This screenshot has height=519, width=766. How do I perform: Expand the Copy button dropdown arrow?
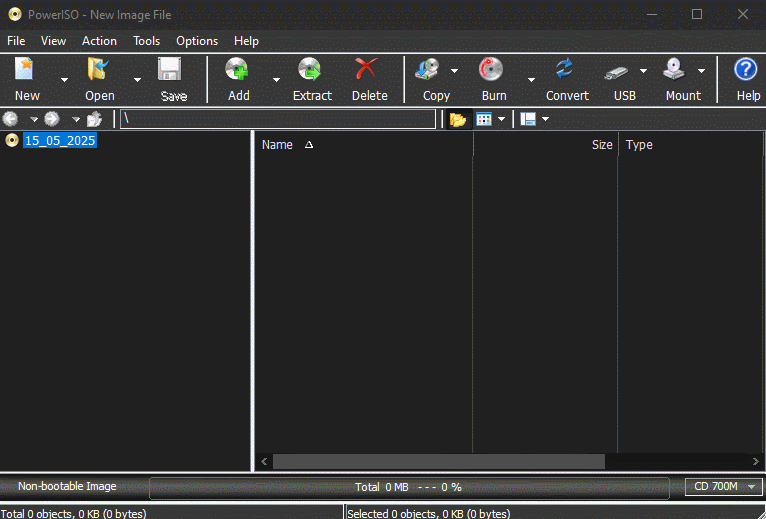coord(454,71)
